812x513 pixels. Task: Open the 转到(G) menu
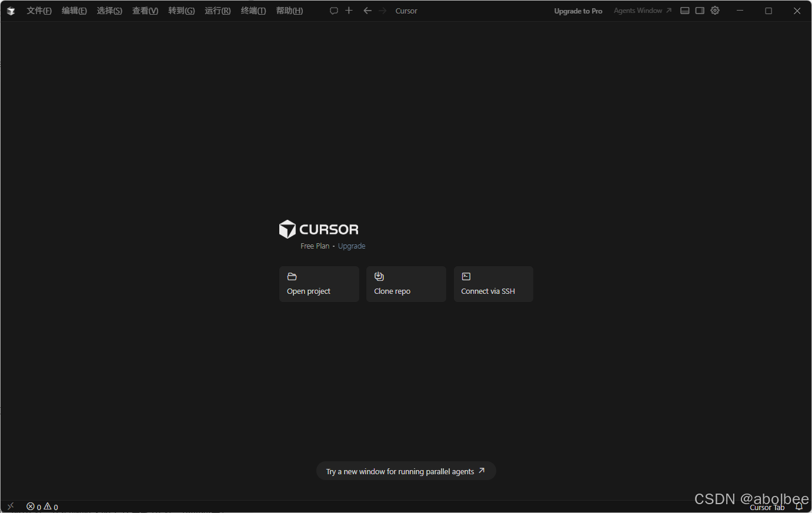(x=181, y=11)
